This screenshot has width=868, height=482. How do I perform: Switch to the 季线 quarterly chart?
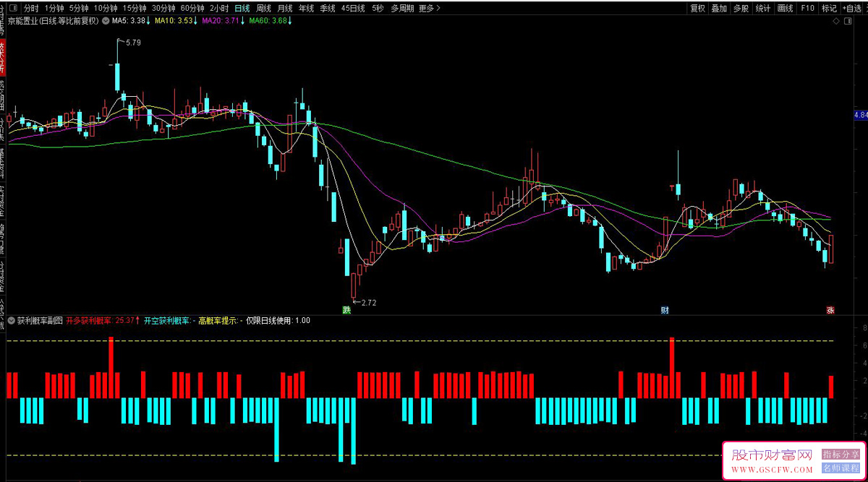click(x=328, y=9)
